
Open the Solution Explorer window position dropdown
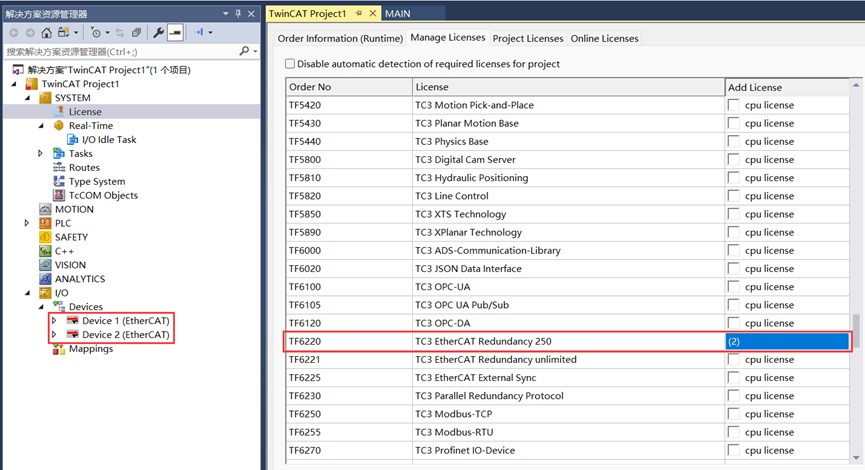coord(226,13)
